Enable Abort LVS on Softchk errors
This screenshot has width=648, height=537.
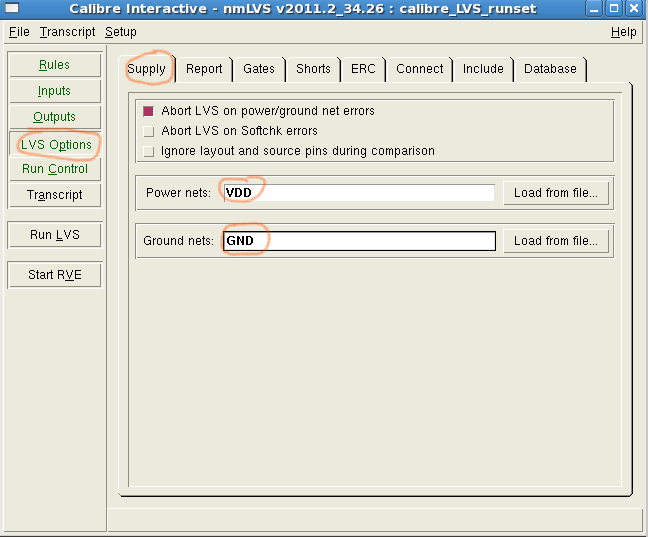148,131
